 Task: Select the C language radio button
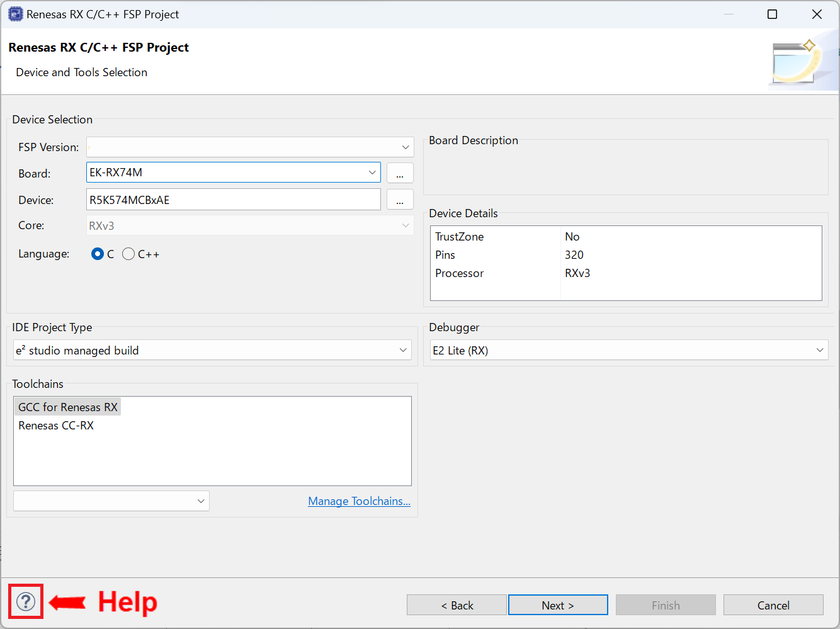coord(98,254)
